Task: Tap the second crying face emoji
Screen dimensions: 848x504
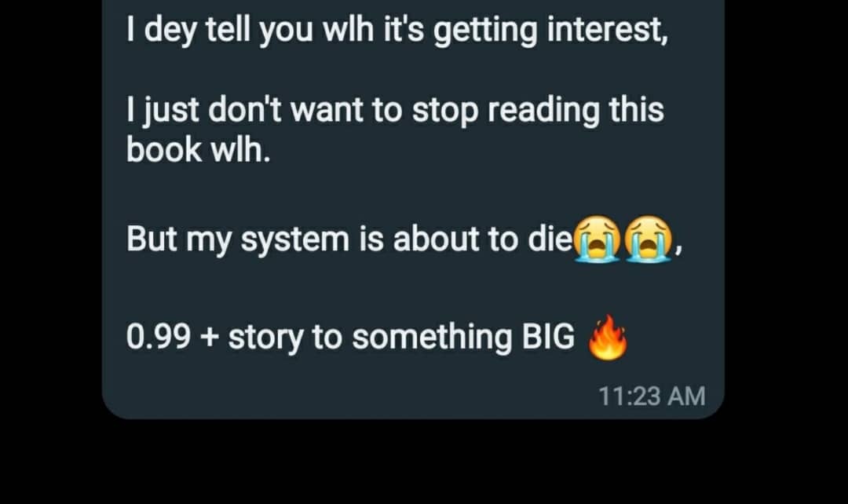Action: tap(648, 239)
